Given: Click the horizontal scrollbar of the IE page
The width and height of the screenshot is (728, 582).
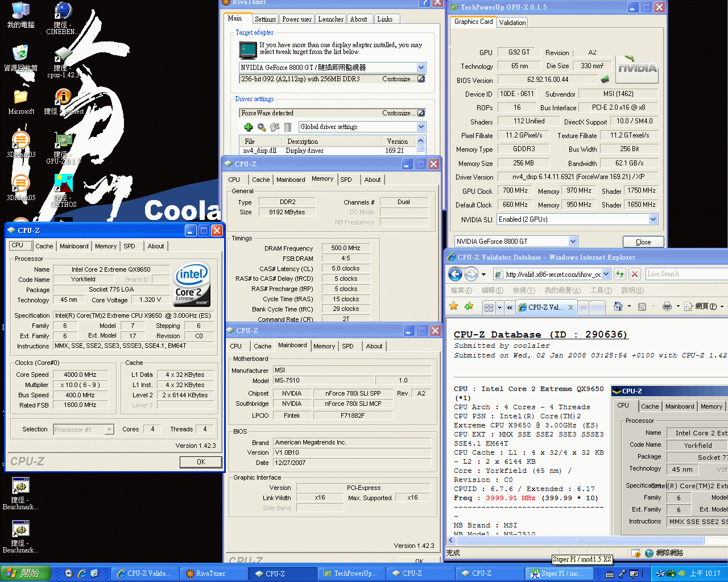Looking at the screenshot, I should (580, 541).
